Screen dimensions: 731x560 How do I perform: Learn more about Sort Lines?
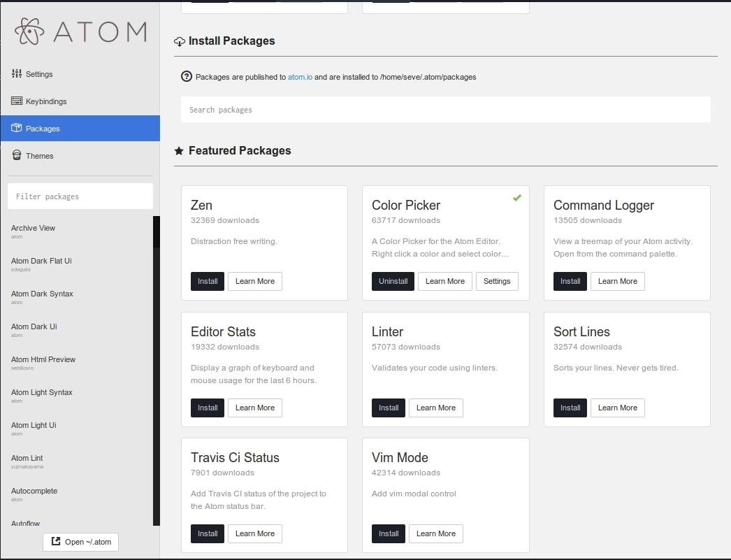[x=618, y=408]
